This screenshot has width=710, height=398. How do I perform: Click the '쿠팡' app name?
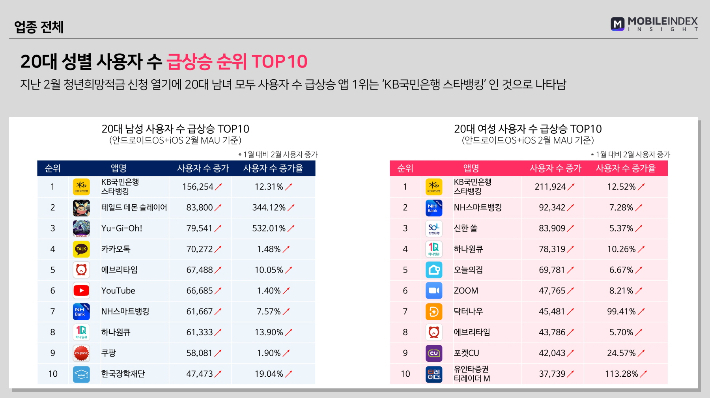(x=109, y=353)
